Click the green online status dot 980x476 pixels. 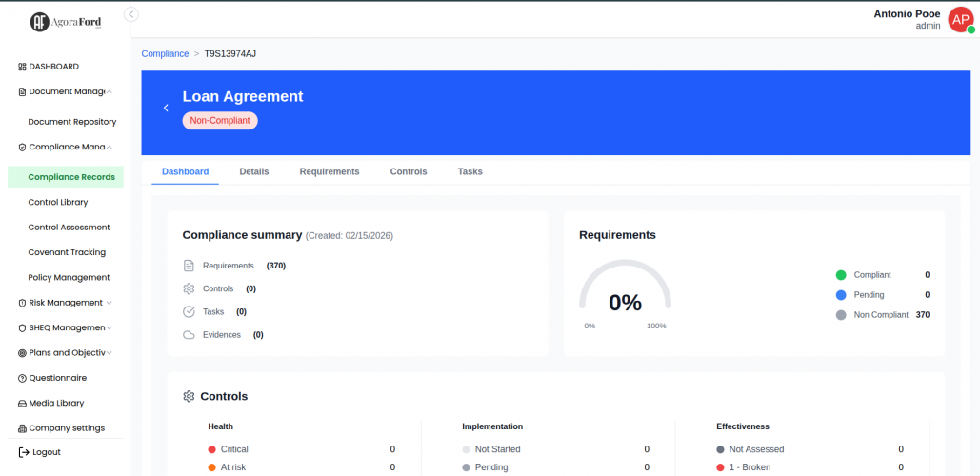[970, 30]
